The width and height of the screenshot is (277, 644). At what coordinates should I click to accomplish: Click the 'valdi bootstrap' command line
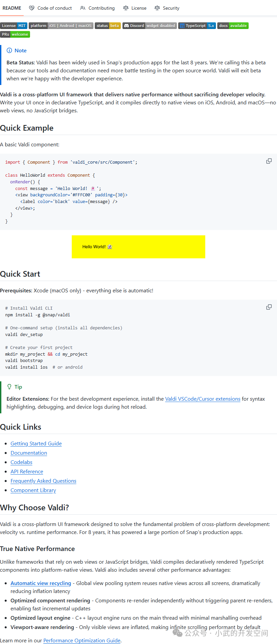coord(24,360)
